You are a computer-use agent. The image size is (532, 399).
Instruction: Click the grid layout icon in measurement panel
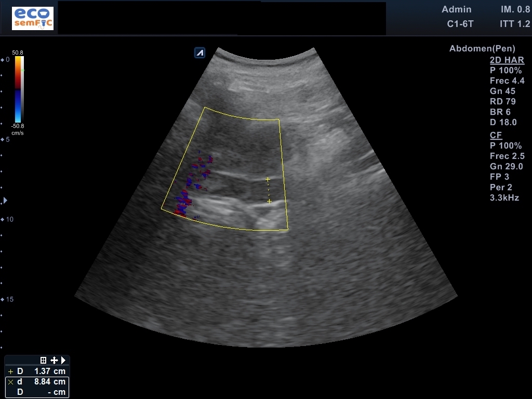pos(44,360)
